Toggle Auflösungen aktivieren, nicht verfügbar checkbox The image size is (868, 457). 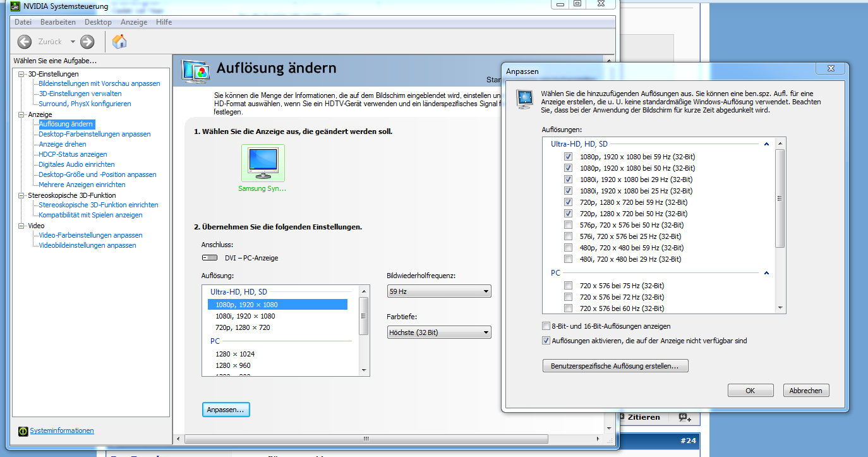(x=546, y=341)
